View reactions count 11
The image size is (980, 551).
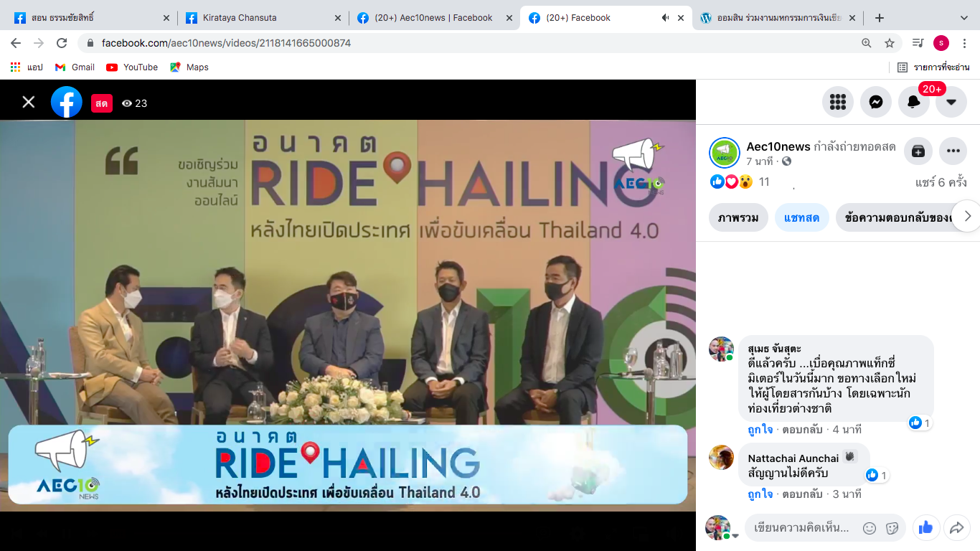click(764, 182)
